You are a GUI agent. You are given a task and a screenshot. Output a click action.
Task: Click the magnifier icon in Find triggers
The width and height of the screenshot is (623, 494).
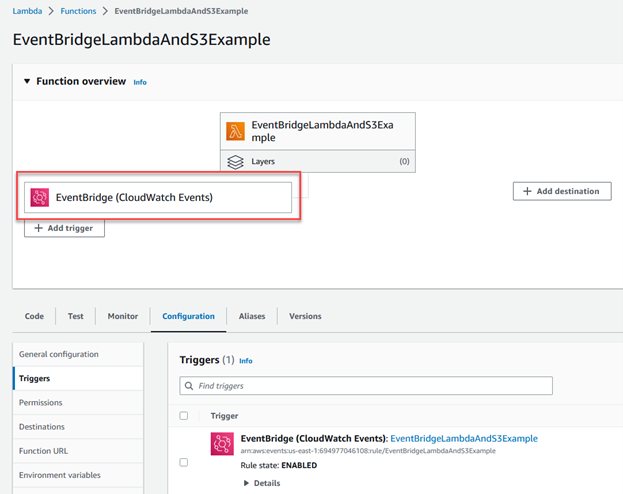(x=189, y=386)
